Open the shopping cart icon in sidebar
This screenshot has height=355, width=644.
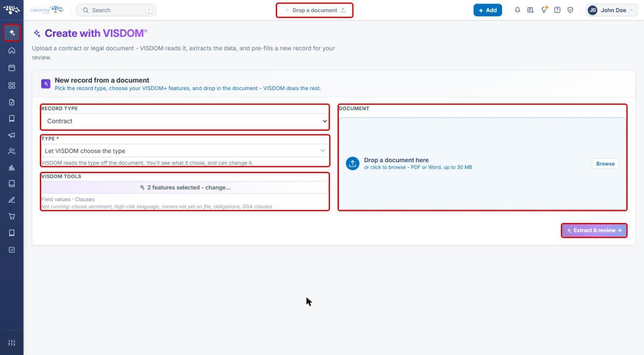click(12, 216)
